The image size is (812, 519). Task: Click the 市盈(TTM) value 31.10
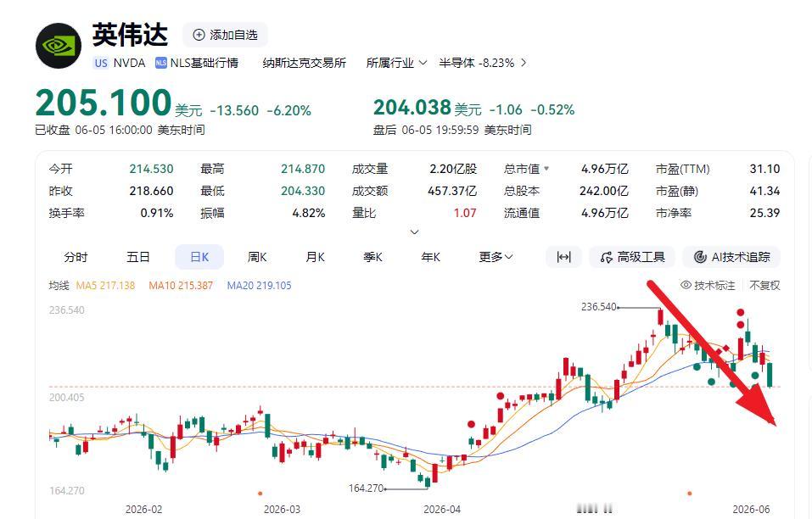[764, 170]
